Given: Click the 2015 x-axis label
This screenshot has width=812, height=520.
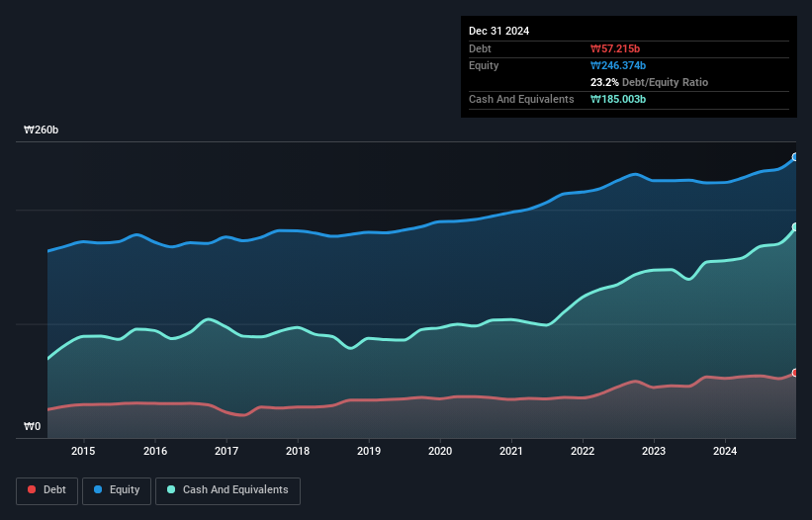Looking at the screenshot, I should [x=83, y=451].
